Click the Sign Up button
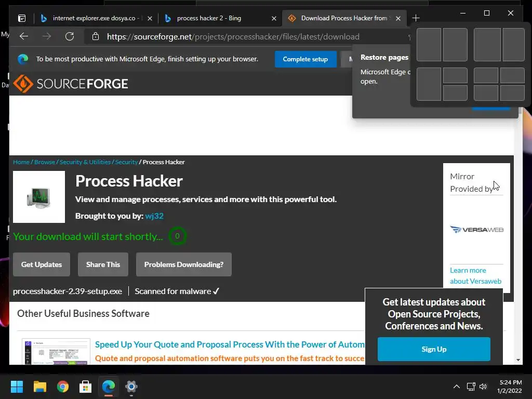 (434, 349)
